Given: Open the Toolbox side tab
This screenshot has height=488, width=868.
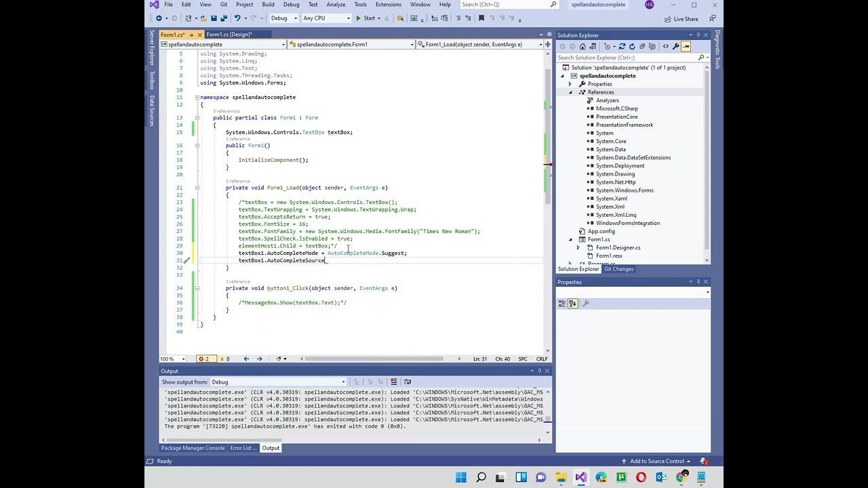Looking at the screenshot, I should click(152, 80).
